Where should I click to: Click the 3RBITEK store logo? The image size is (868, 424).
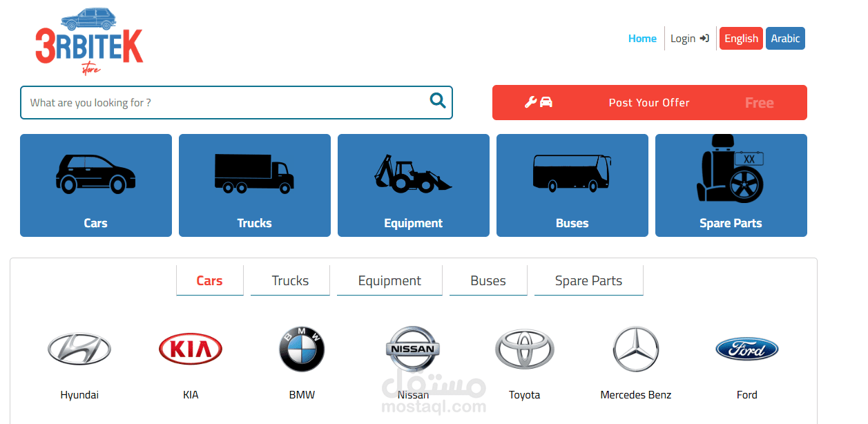coord(89,41)
